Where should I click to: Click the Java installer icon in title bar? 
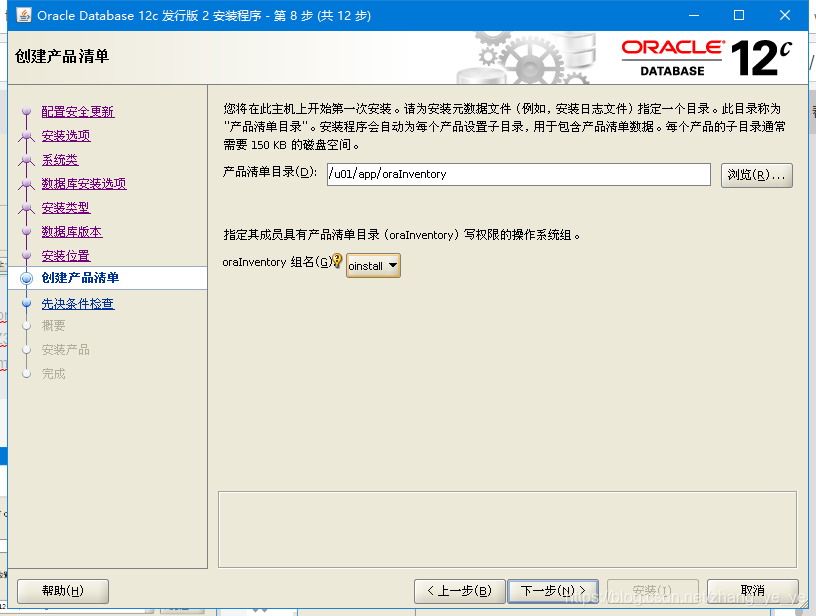[23, 15]
